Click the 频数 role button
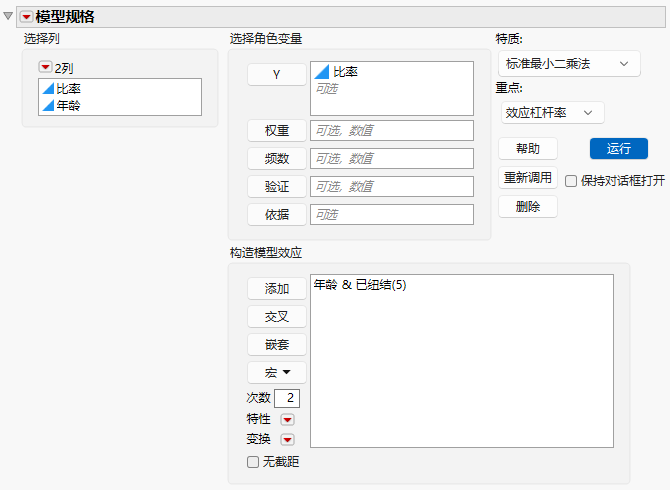670x490 pixels. click(x=276, y=159)
